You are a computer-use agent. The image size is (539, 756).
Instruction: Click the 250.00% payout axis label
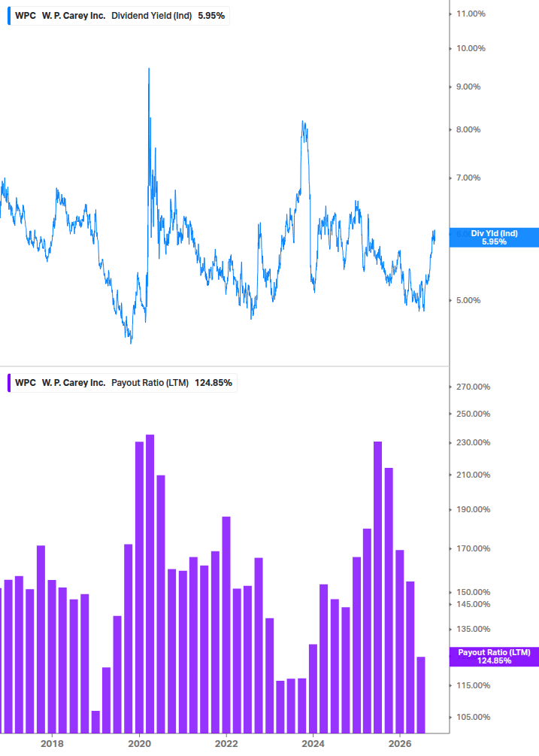[x=473, y=414]
